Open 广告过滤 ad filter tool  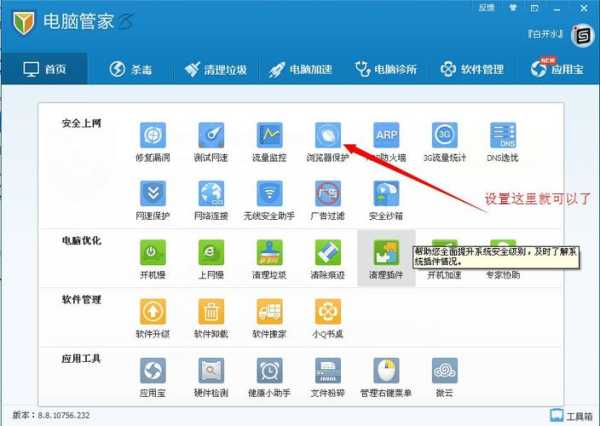[x=327, y=194]
